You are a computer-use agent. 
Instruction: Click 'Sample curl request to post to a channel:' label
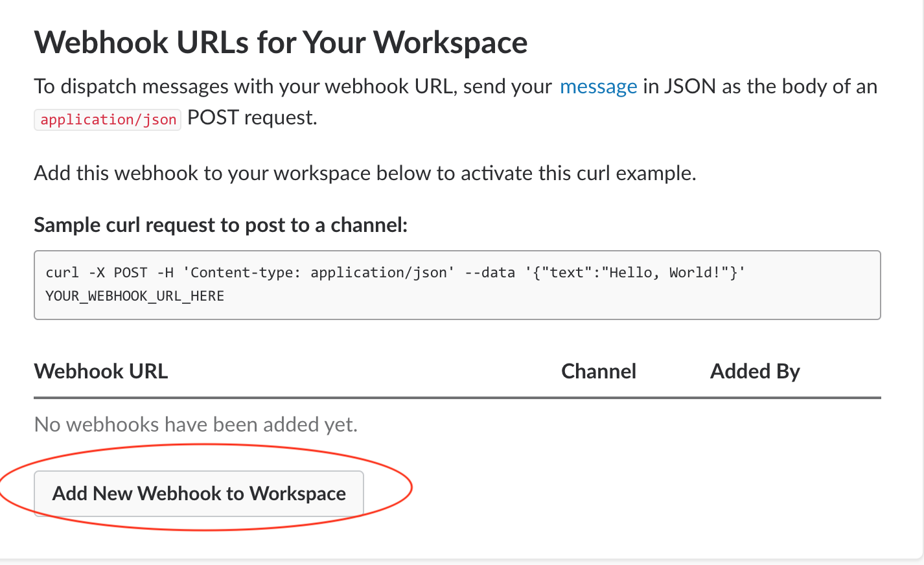click(x=221, y=225)
